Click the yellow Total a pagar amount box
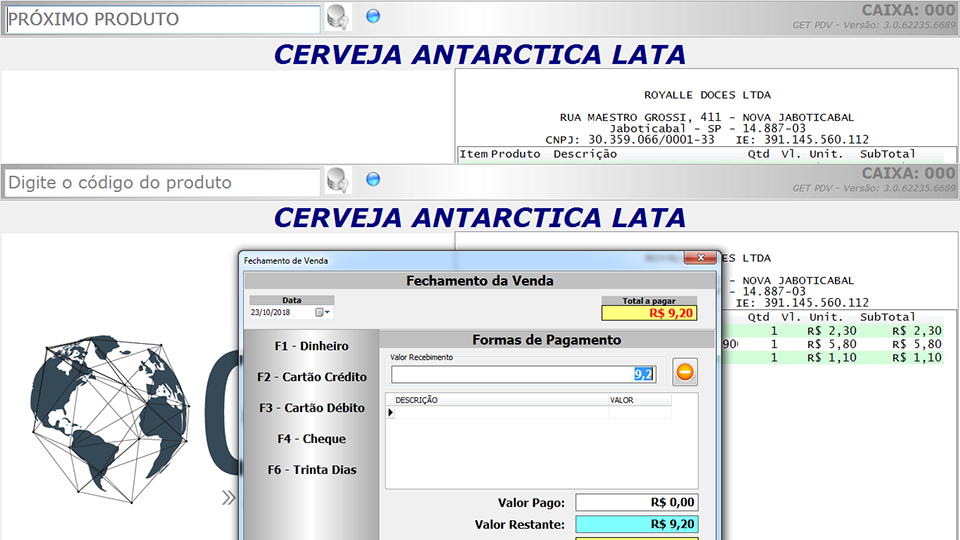This screenshot has height=540, width=960. pyautogui.click(x=649, y=313)
